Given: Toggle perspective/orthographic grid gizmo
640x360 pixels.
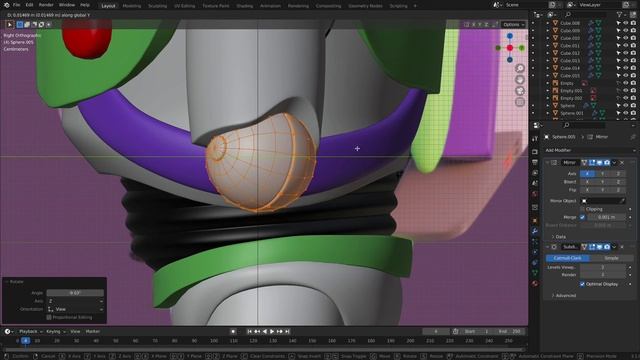Looking at the screenshot, I should (520, 102).
